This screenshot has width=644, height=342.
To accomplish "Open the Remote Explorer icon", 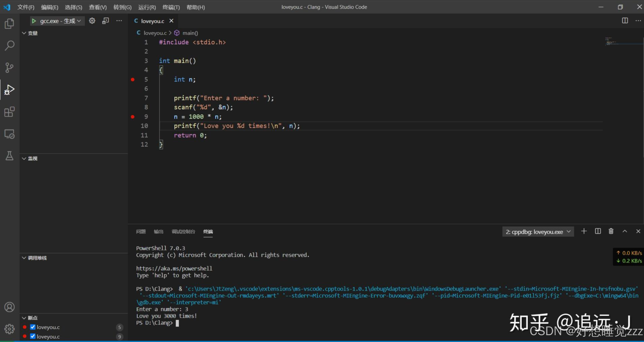I will coord(9,134).
